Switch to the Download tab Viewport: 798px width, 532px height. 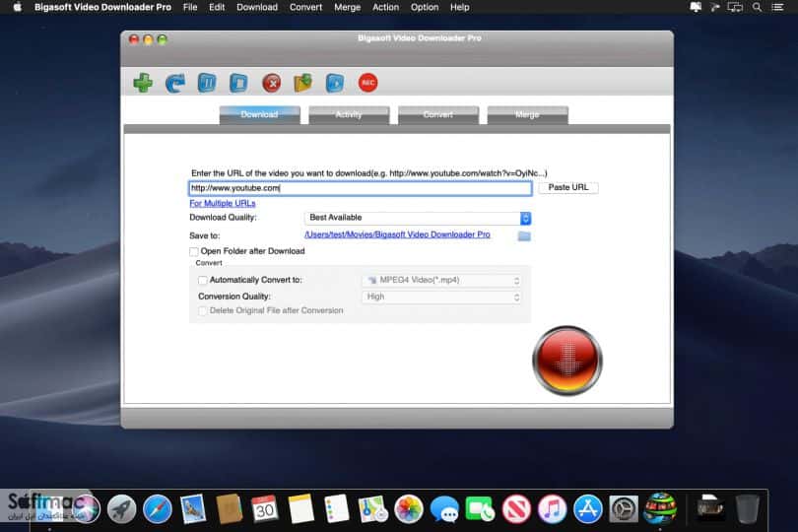[259, 114]
